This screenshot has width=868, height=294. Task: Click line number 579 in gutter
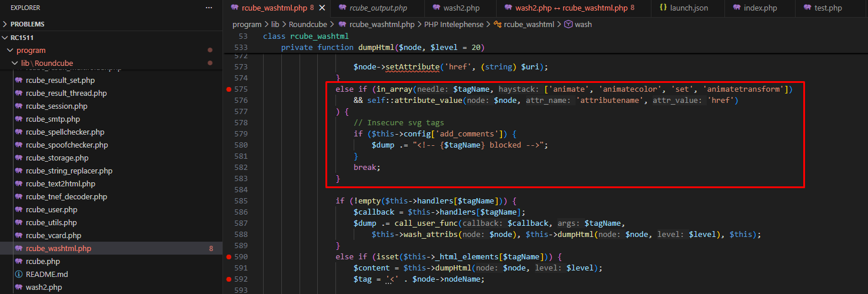[x=241, y=134]
